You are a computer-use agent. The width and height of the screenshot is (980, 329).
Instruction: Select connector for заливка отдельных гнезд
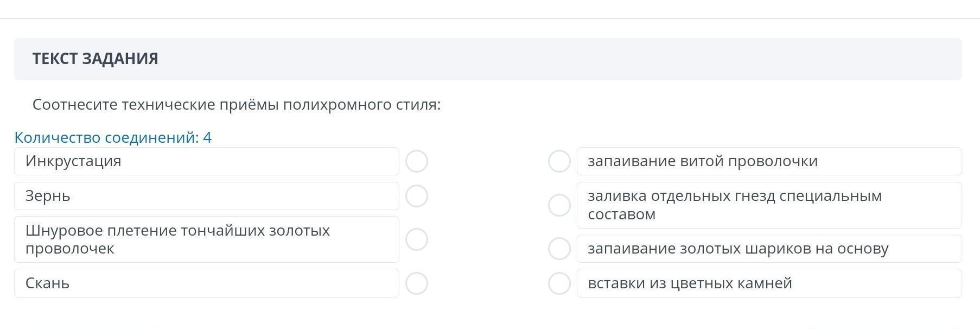point(559,205)
